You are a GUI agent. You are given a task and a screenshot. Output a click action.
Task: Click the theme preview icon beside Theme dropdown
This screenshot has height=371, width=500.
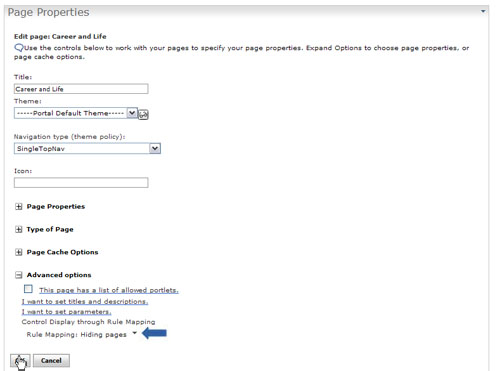click(143, 114)
